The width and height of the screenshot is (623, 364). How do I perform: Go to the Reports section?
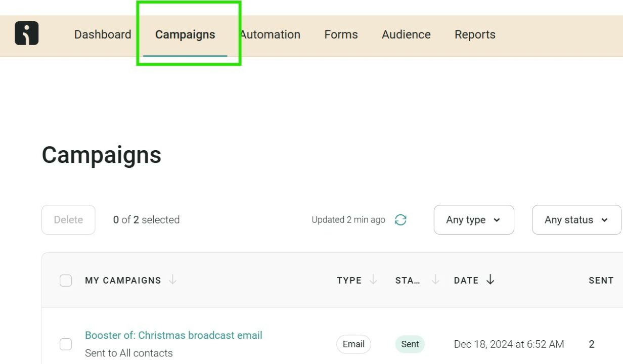coord(474,34)
